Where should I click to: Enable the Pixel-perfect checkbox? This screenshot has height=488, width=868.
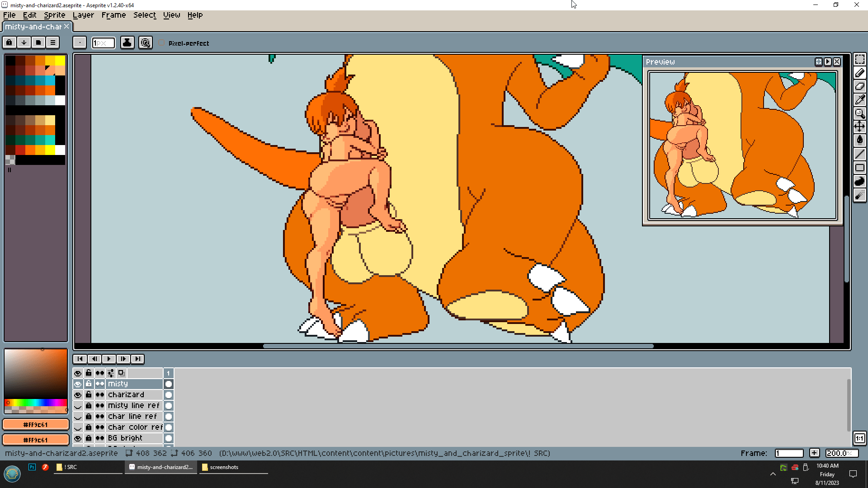pyautogui.click(x=161, y=43)
